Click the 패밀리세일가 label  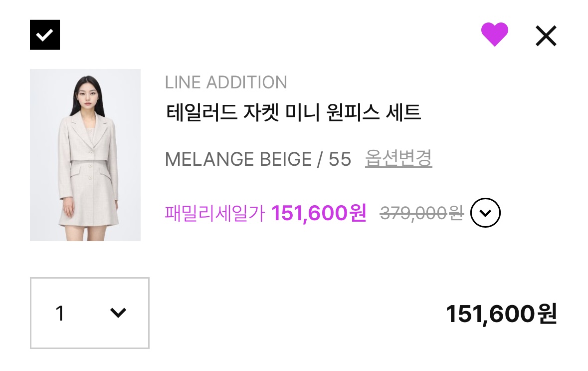tap(215, 213)
